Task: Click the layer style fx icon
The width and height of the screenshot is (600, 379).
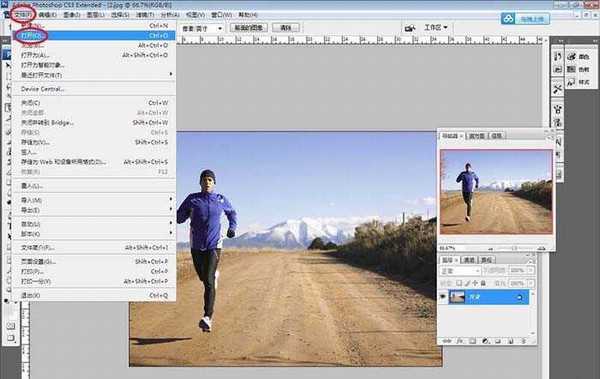Action: (460, 341)
